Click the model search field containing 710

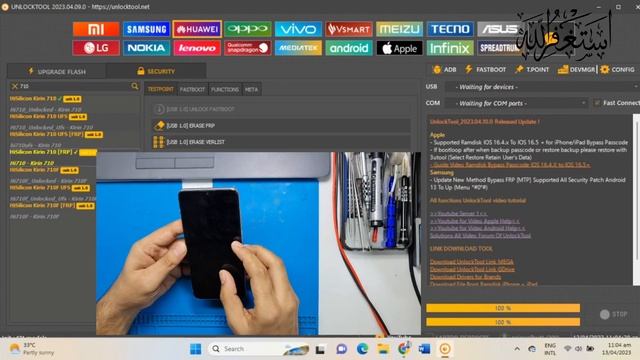[74, 86]
